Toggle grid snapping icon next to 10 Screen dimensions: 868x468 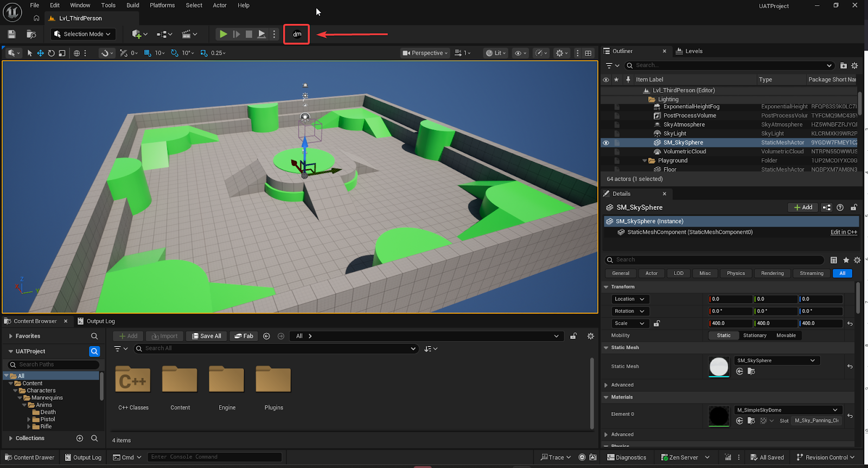[148, 53]
